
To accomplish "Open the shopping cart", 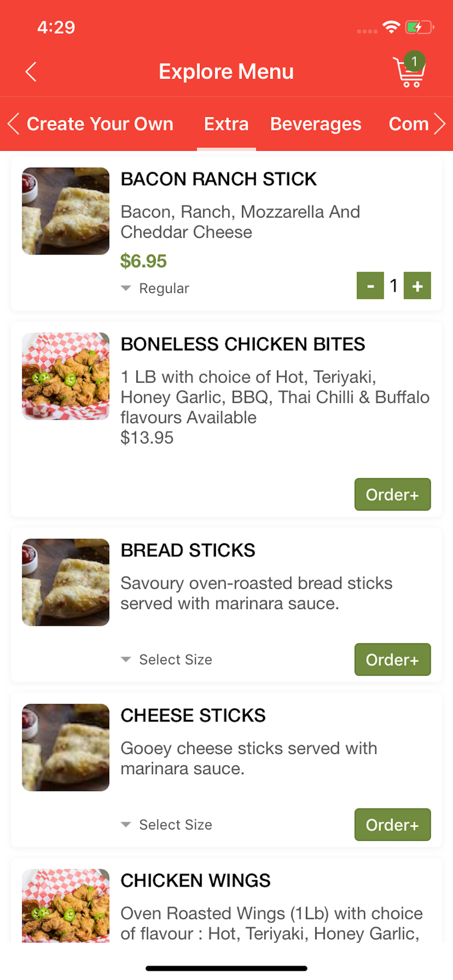I will [x=409, y=72].
